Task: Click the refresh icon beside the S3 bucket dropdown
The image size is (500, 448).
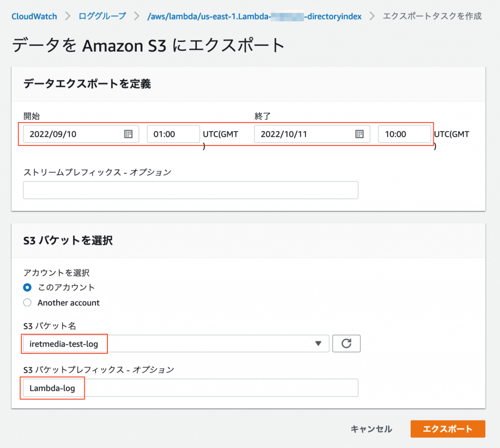Action: (346, 343)
